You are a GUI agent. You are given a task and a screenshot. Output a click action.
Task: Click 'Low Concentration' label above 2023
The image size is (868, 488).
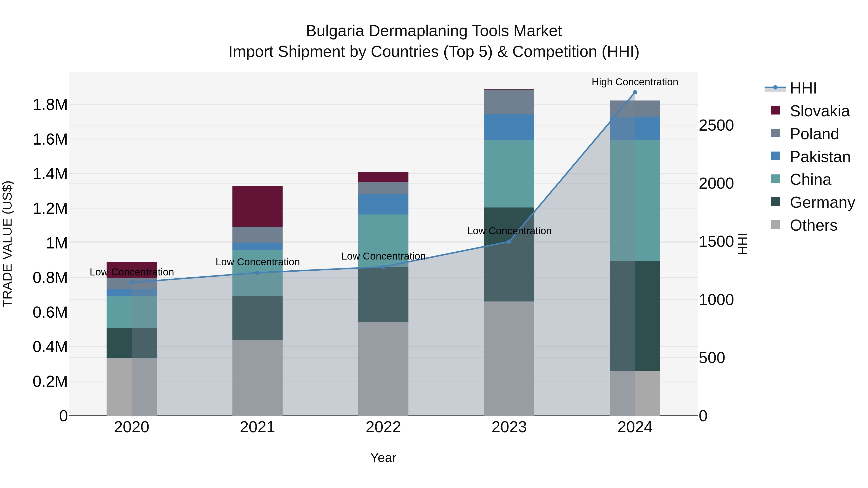[x=509, y=231]
